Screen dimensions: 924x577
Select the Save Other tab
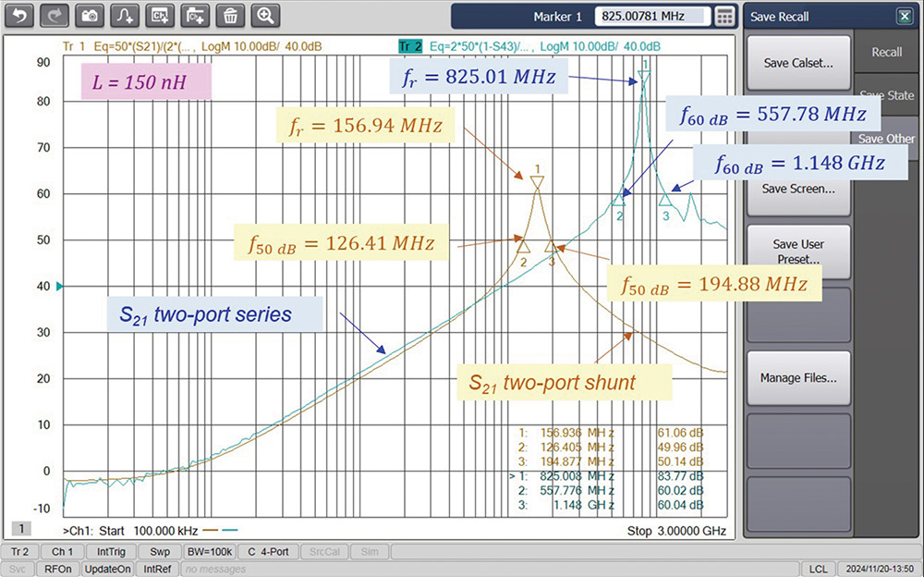tap(887, 139)
